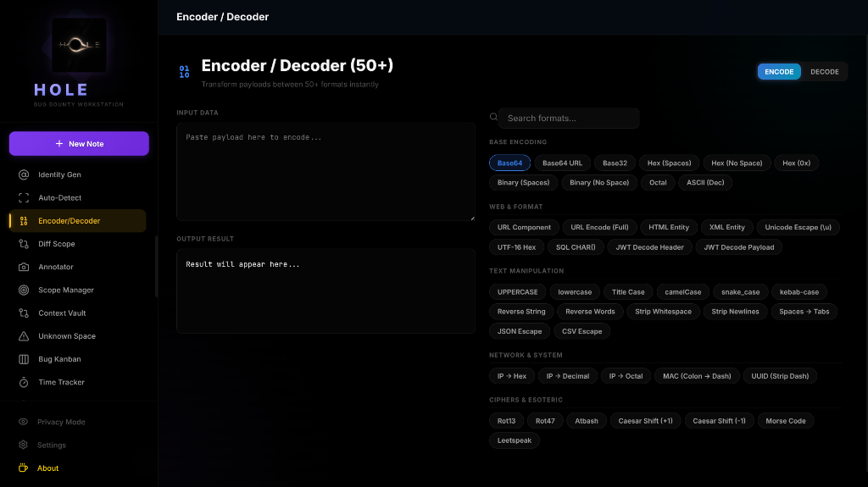Focus the Search formats field
Screen dimensions: 868x487
coord(569,118)
